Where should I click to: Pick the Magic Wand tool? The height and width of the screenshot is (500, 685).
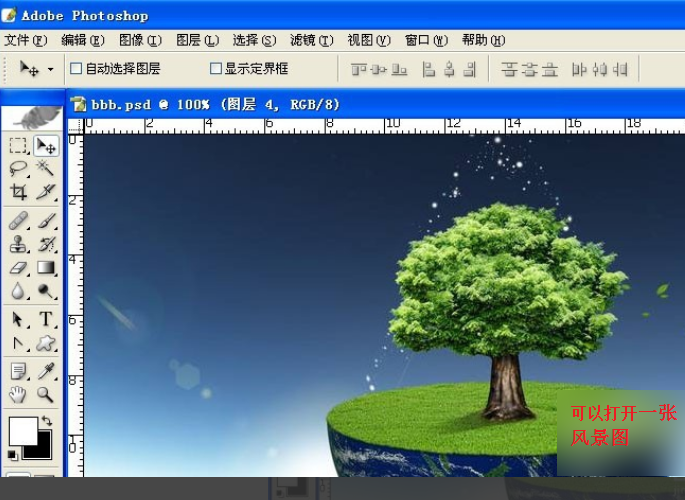click(x=46, y=169)
